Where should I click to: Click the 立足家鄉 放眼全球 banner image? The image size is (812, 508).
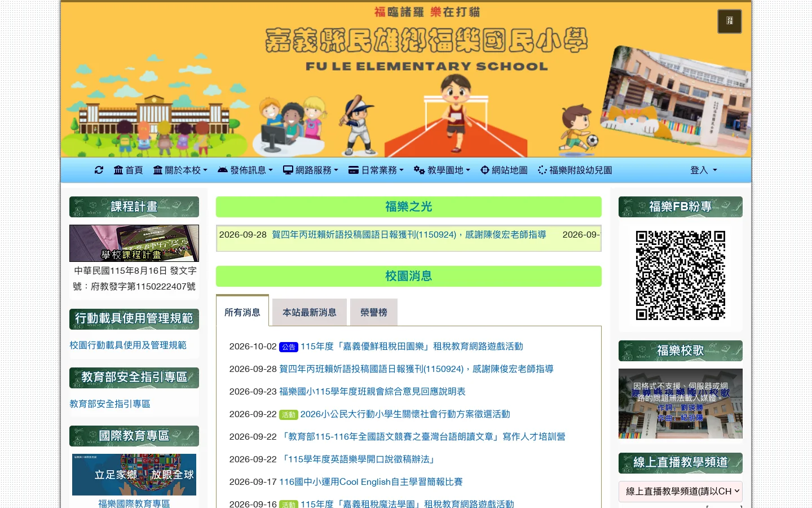point(134,475)
